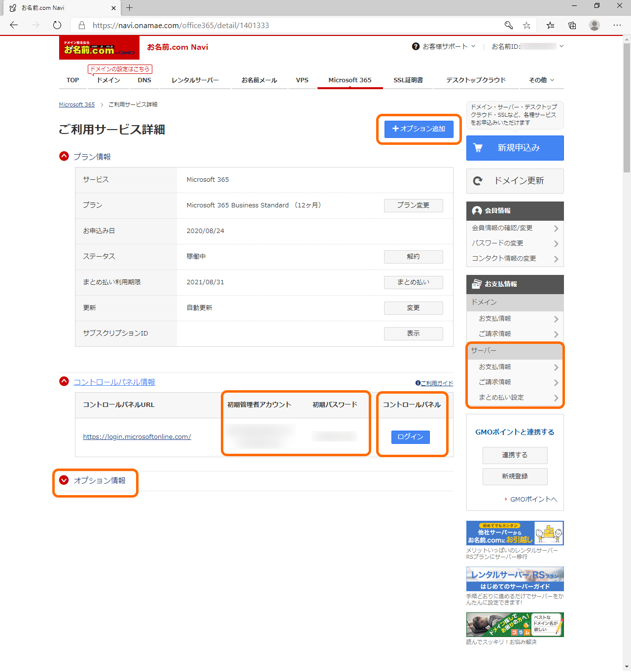The height and width of the screenshot is (672, 631).
Task: Select the Microsoft 365 tab
Action: coord(350,80)
